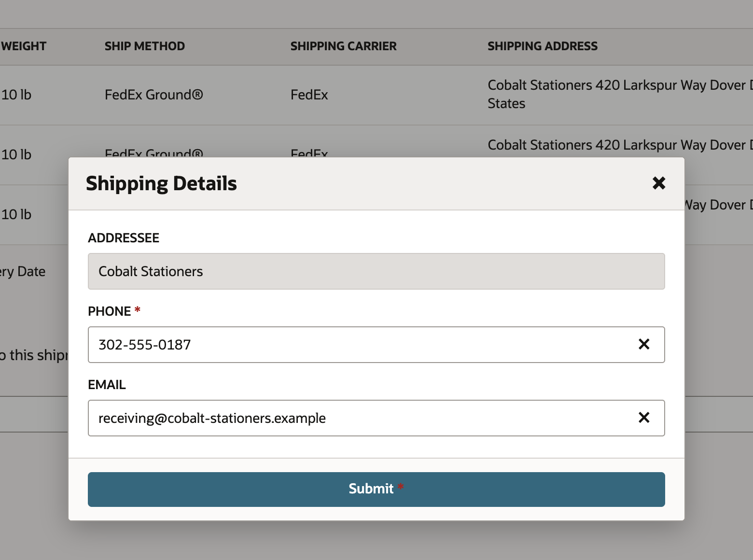Screen dimensions: 753x560
Task: Clear the Email field contents
Action: tap(644, 418)
